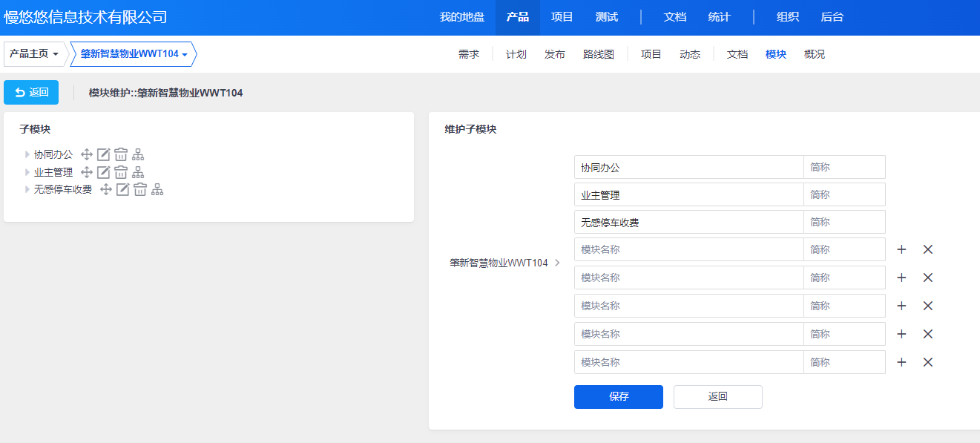
Task: Expand the 无感停车收费 tree node
Action: [x=27, y=190]
